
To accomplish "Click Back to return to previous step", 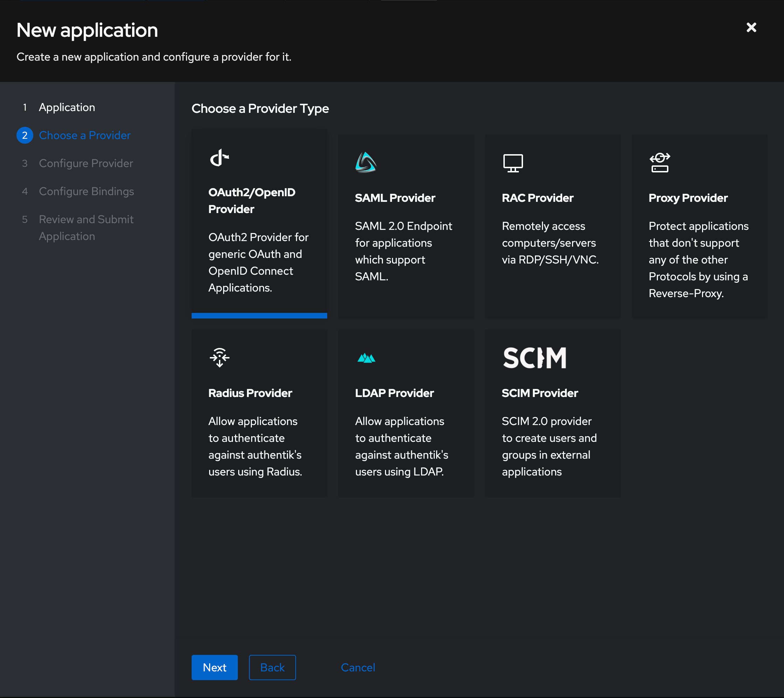I will [272, 667].
